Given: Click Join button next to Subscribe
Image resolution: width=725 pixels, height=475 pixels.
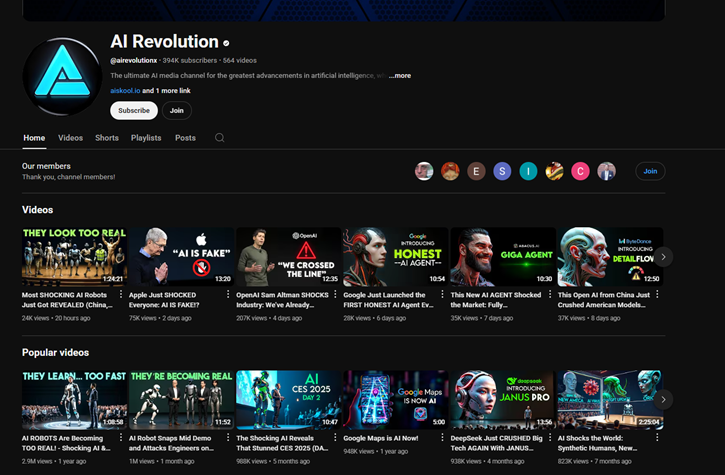Looking at the screenshot, I should pos(177,111).
